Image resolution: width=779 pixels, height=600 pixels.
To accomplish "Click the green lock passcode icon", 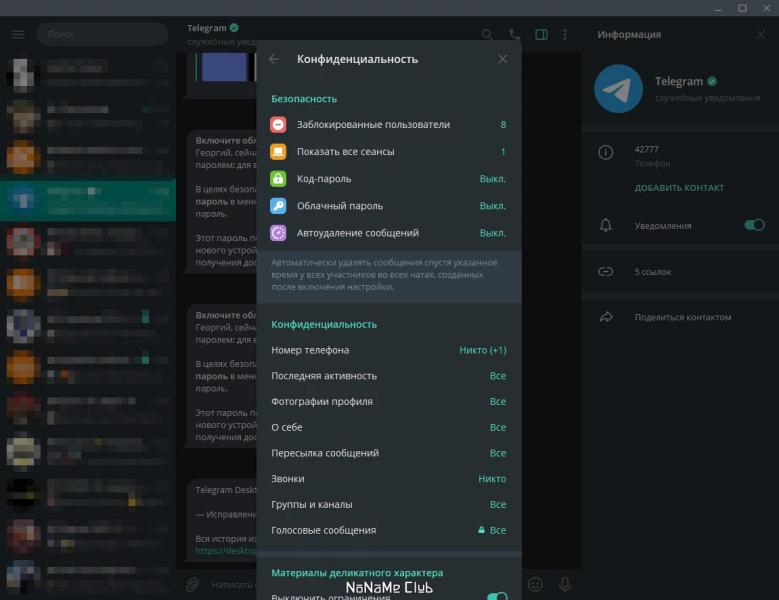I will click(278, 179).
